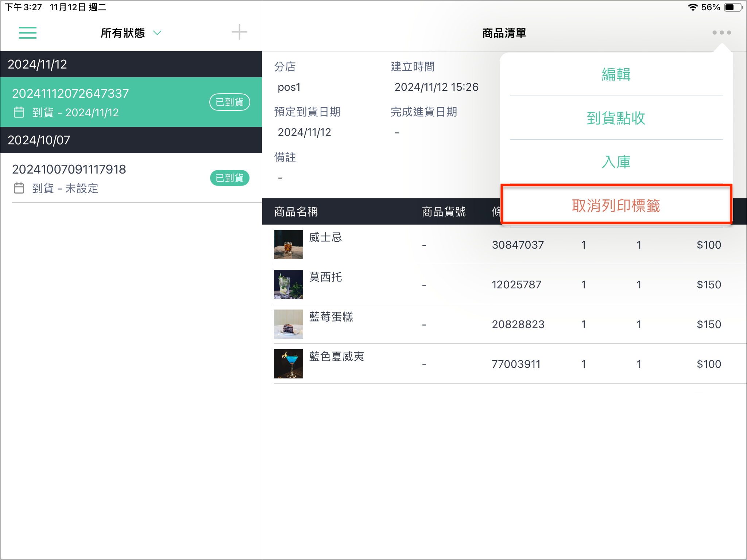Click creation time 2024/11/12 15:26
Image resolution: width=747 pixels, height=560 pixels.
436,87
